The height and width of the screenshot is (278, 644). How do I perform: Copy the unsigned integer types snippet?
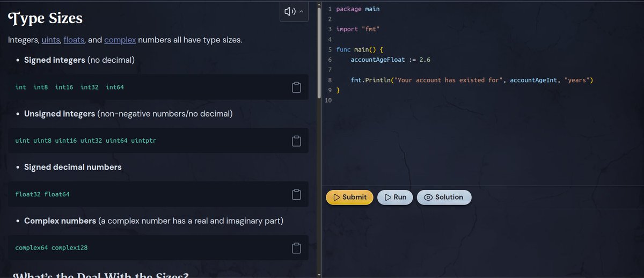click(x=296, y=141)
